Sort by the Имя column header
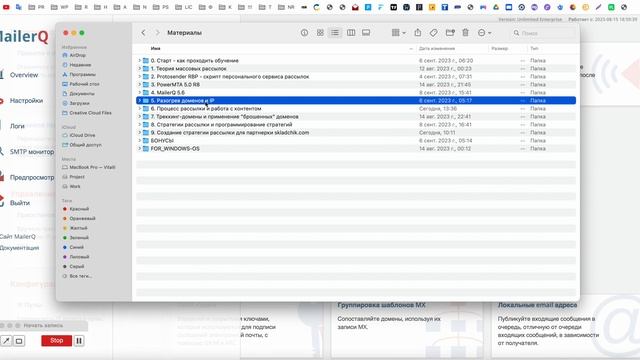 coord(156,49)
